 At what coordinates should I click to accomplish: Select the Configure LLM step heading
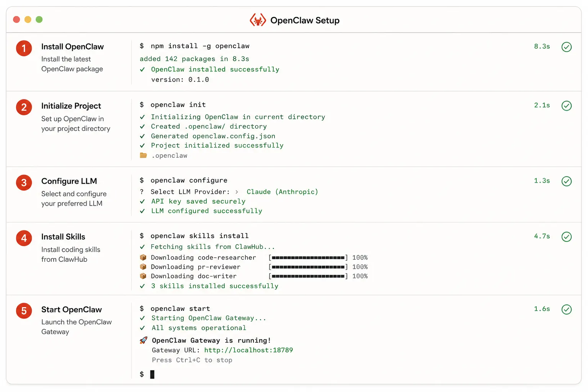(x=69, y=181)
